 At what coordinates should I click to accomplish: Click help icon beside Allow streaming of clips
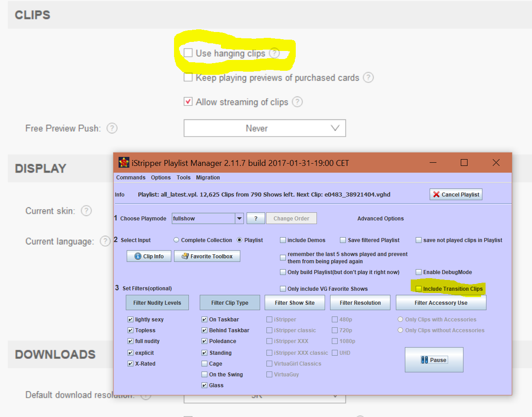click(297, 102)
